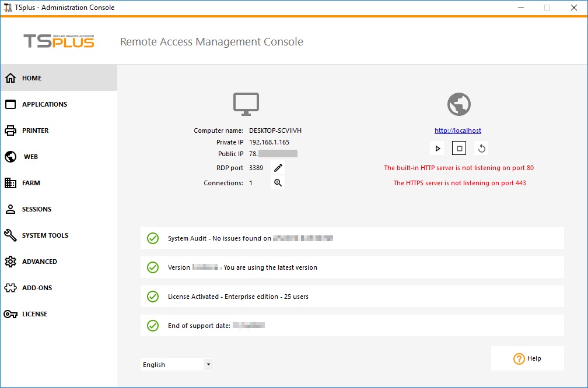Restart the web server with the circular arrow icon
Image resolution: width=588 pixels, height=388 pixels.
click(481, 148)
